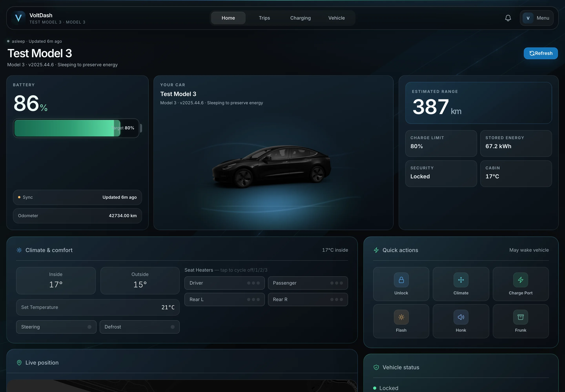Click the Flash lights sun icon
The height and width of the screenshot is (392, 565).
click(401, 317)
